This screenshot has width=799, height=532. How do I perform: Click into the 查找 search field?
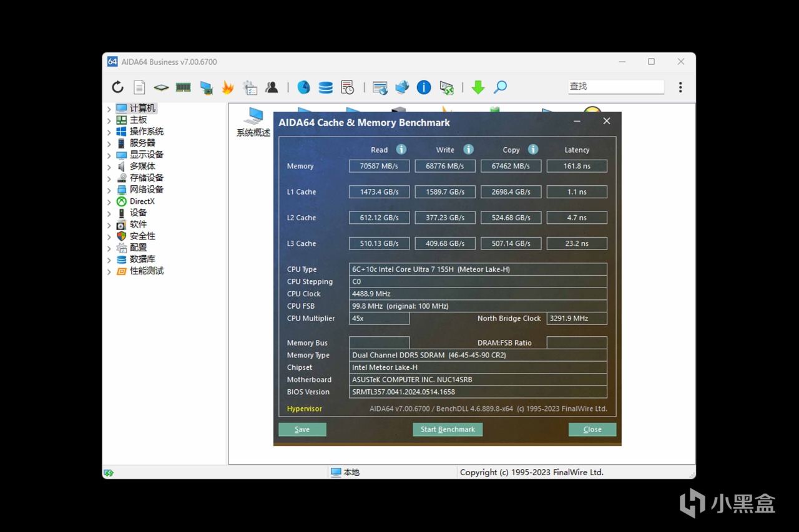tap(615, 87)
